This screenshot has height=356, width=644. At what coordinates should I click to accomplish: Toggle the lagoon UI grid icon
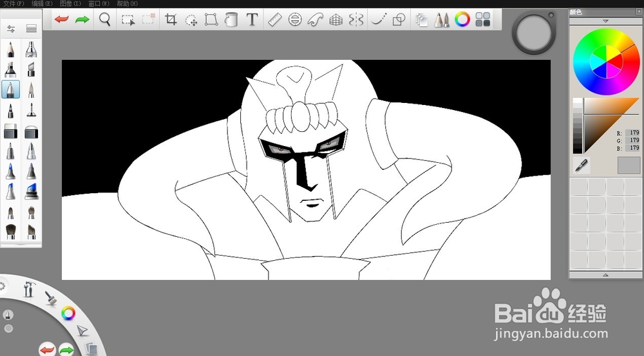point(482,19)
